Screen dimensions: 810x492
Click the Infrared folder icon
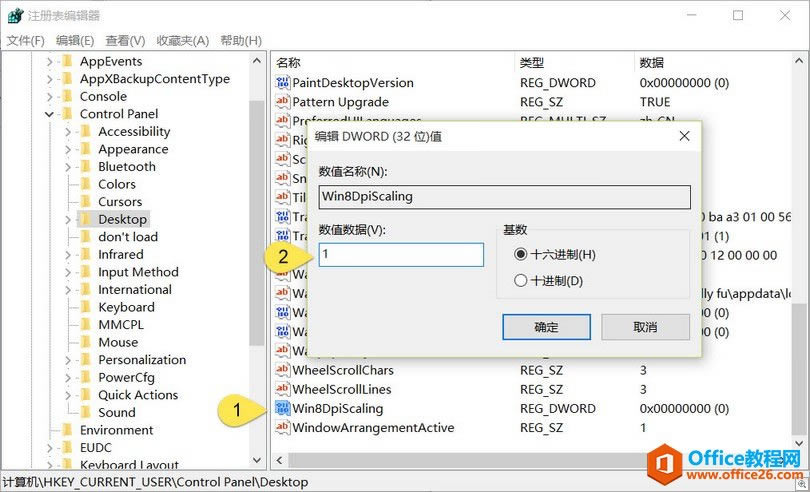86,255
